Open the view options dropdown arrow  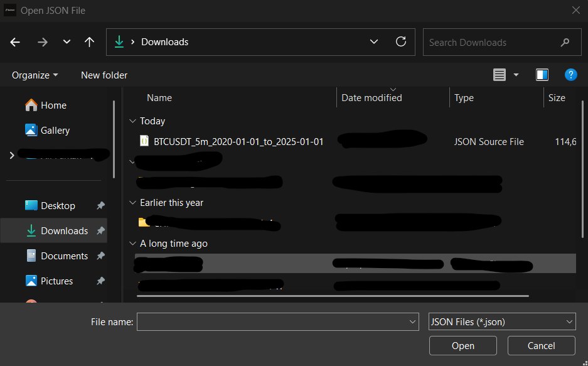[x=516, y=75]
